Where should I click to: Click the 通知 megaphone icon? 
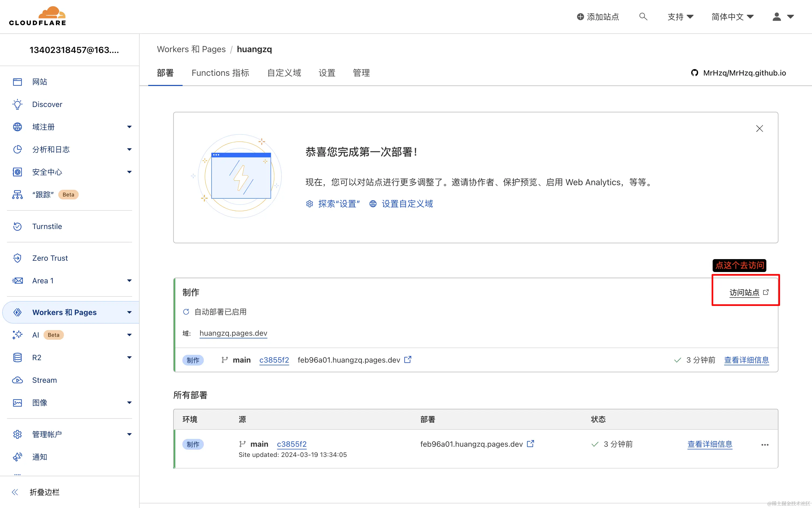click(x=17, y=457)
